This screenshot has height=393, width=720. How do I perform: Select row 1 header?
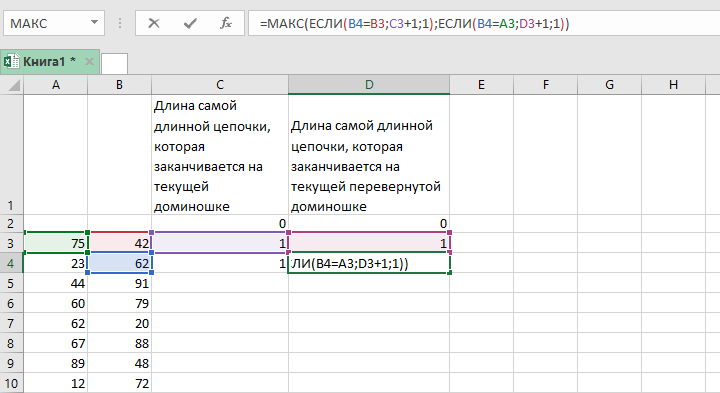(x=11, y=154)
